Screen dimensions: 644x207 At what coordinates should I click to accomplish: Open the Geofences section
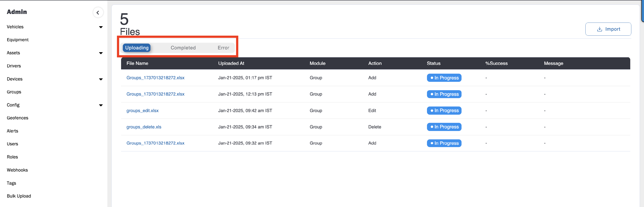18,118
